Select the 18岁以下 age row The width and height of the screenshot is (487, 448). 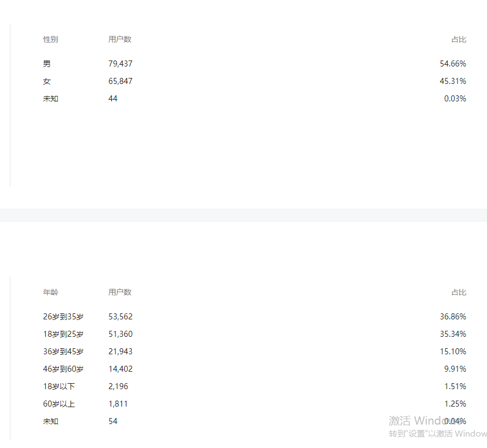[254, 386]
